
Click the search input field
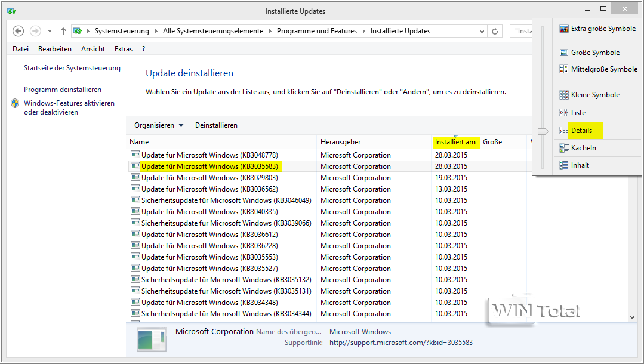pos(521,31)
